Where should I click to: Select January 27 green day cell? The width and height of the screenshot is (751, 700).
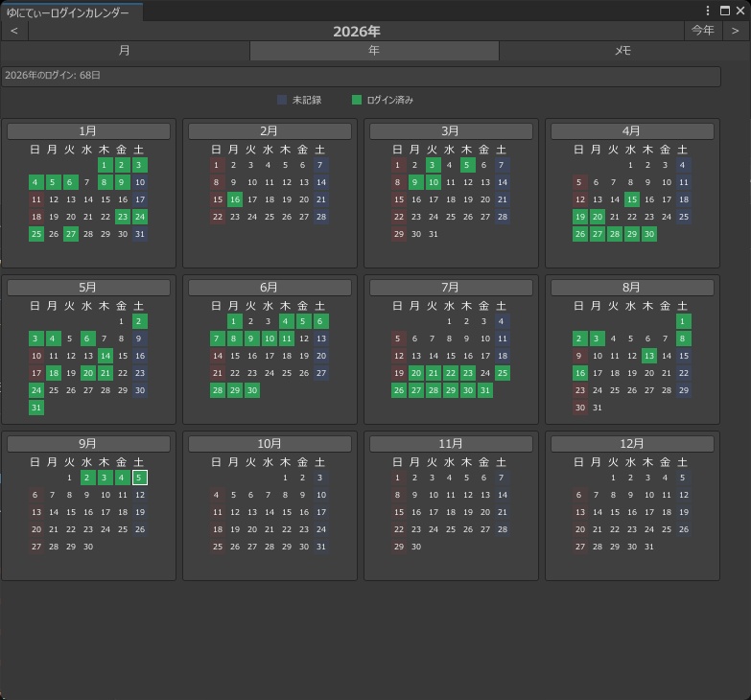70,234
